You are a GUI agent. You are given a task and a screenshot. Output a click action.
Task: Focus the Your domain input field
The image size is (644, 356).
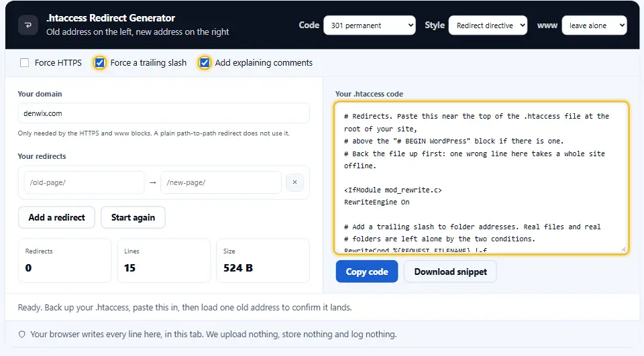(164, 113)
